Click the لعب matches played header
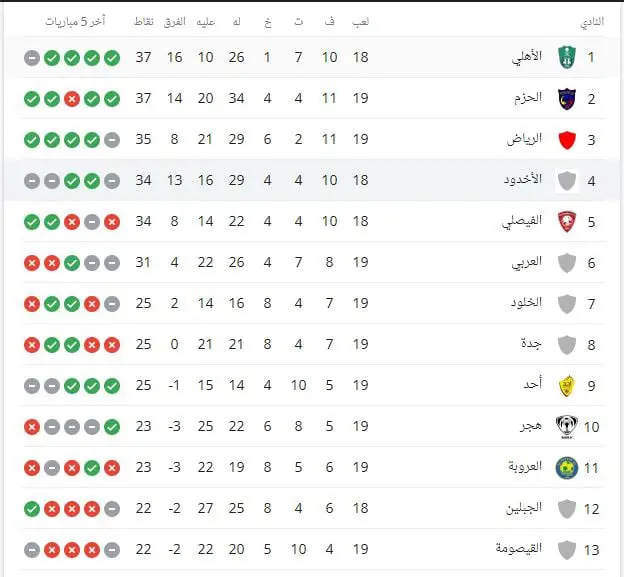 [x=360, y=21]
